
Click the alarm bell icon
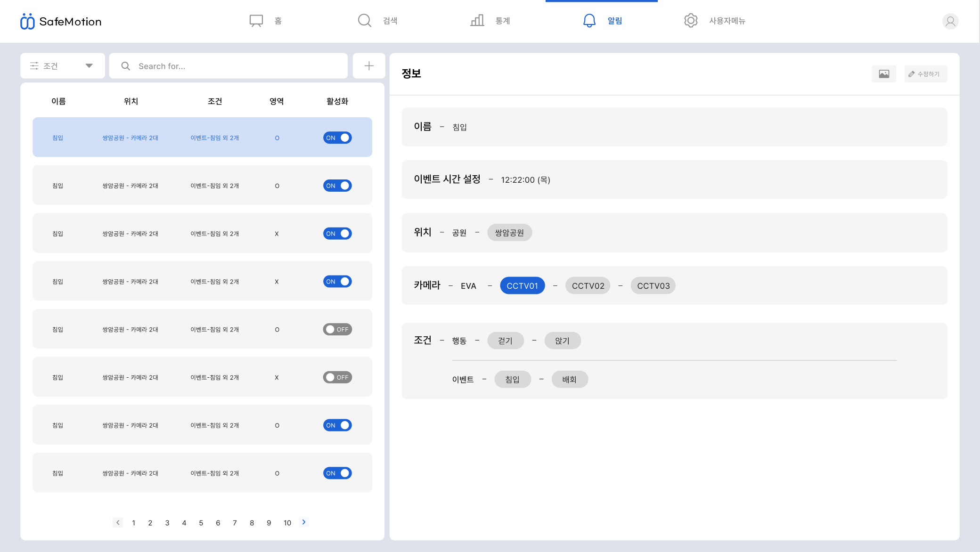pyautogui.click(x=589, y=21)
